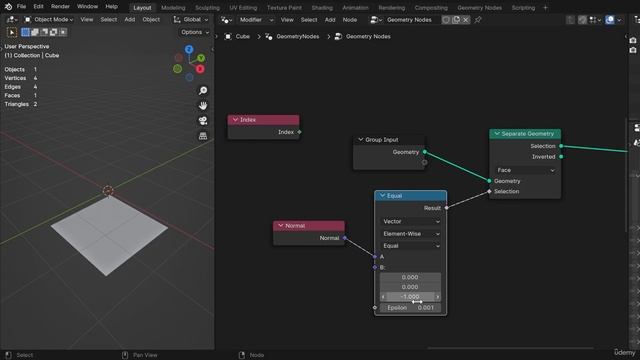The height and width of the screenshot is (360, 640).
Task: Choose the intersect selection mode icon
Action: [63, 32]
